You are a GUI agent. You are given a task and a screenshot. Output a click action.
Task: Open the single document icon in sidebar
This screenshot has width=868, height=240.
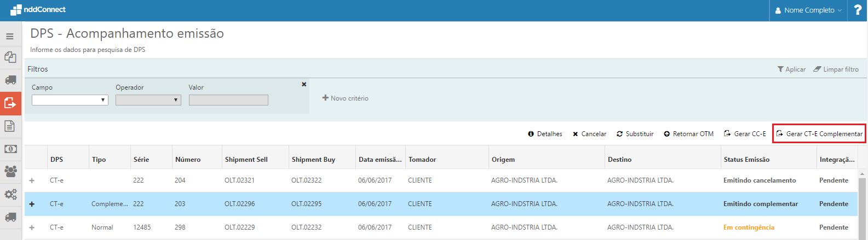click(x=10, y=126)
